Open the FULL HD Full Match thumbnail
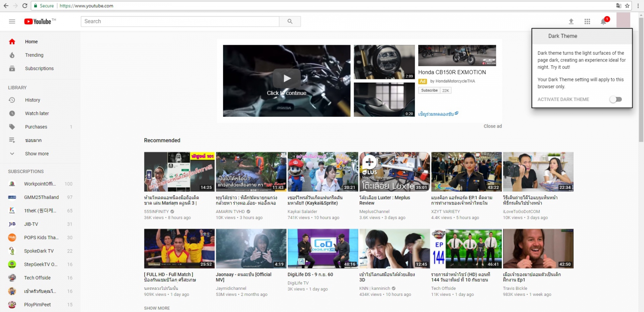Screen dimensions: 644x312 point(179,248)
